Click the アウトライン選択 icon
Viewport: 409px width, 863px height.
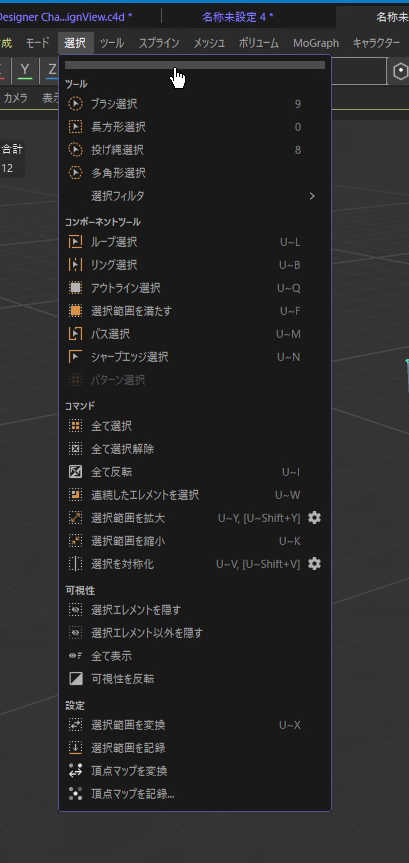[x=75, y=288]
